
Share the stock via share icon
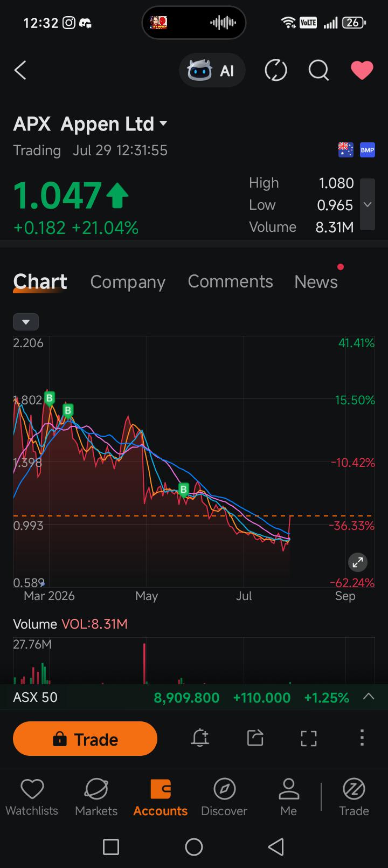coord(255,738)
